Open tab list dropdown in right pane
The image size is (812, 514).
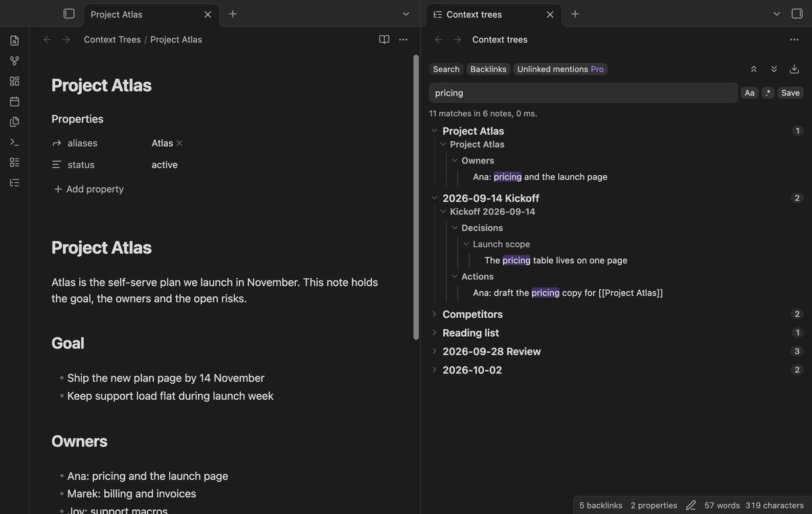[777, 14]
